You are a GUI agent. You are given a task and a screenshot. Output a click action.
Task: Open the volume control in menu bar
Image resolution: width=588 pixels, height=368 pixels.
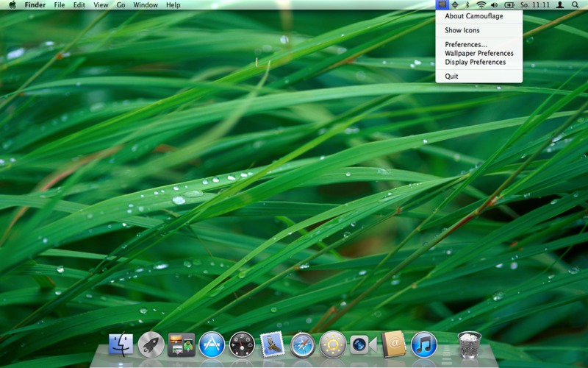(494, 5)
